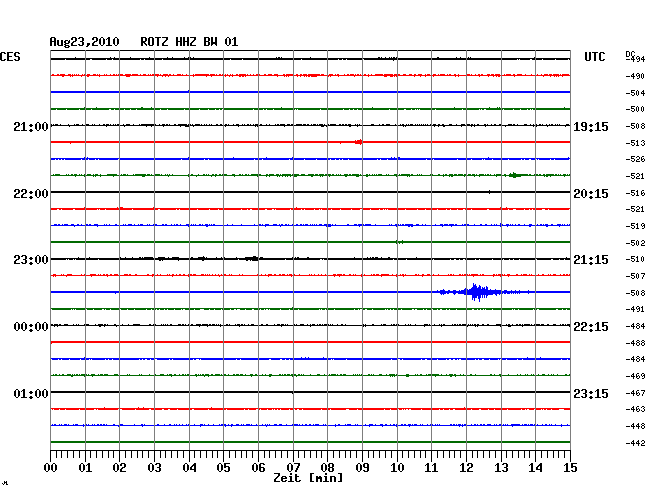Click the DC offset value -500
650x494 pixels.
click(635, 109)
